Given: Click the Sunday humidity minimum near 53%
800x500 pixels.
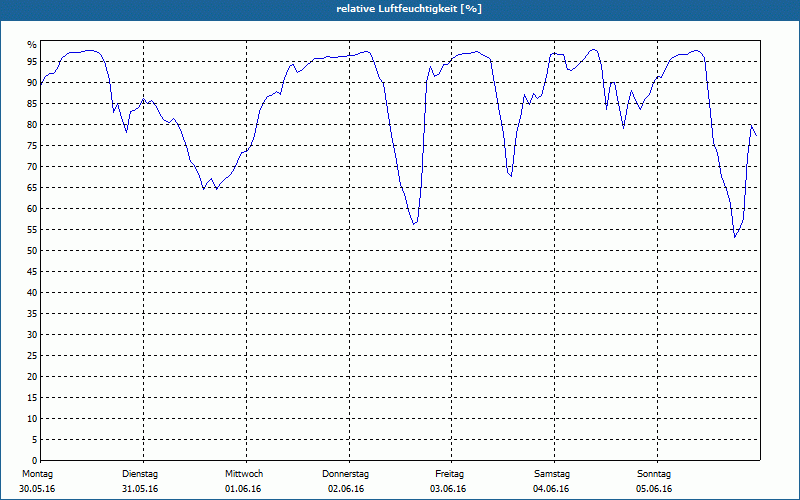Looking at the screenshot, I should point(735,237).
